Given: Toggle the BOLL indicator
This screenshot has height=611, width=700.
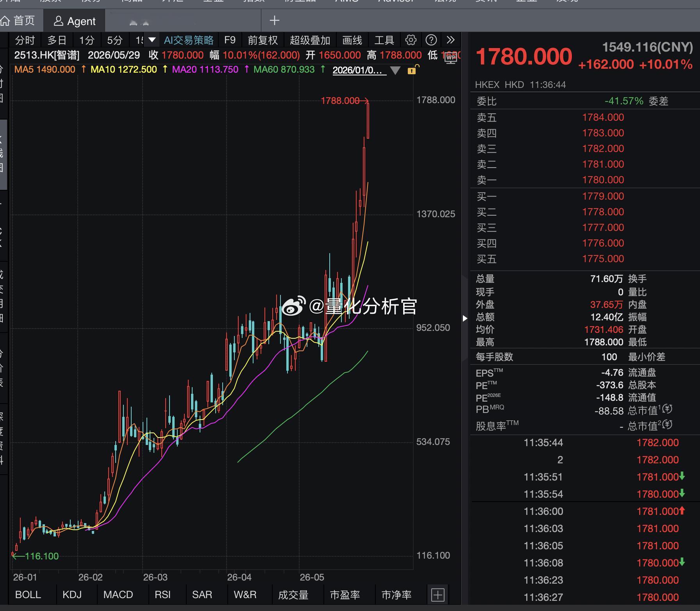Looking at the screenshot, I should click(x=28, y=595).
